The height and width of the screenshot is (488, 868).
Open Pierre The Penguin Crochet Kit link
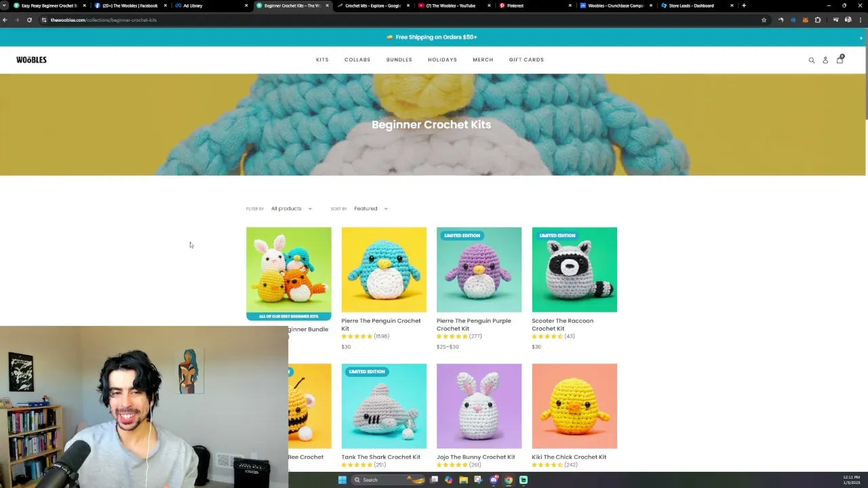[x=381, y=325]
